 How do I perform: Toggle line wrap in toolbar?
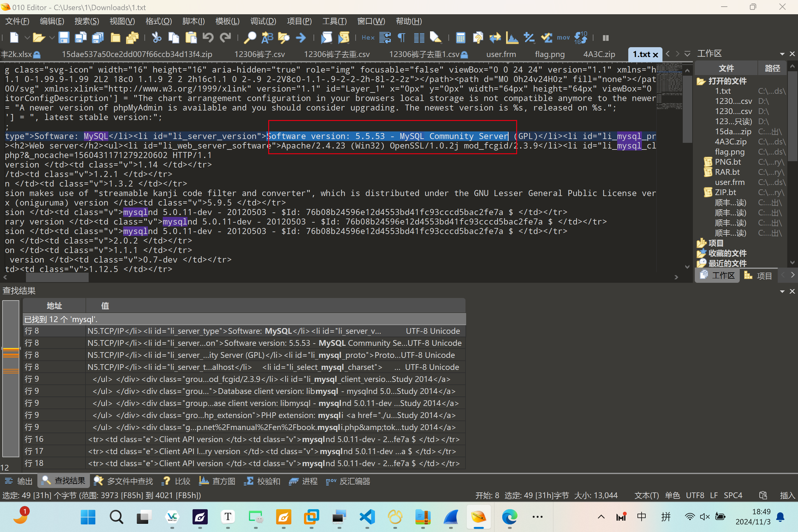coord(385,38)
